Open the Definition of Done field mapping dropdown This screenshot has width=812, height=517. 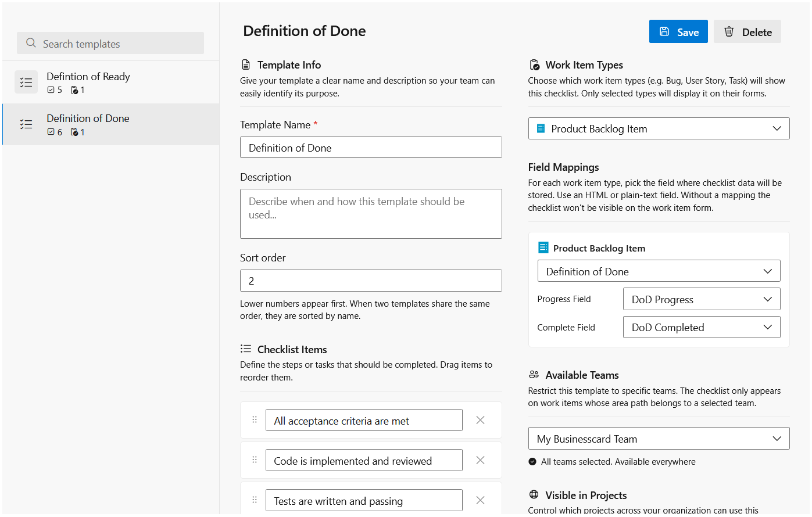659,271
